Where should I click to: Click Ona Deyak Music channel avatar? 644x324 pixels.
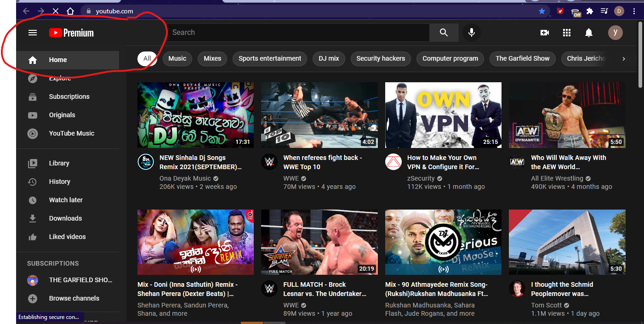click(x=146, y=162)
